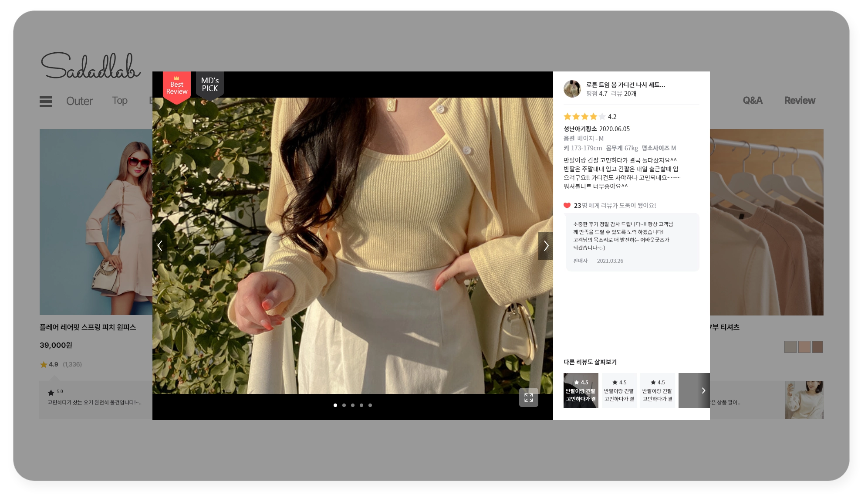
Task: Click the red heart helpful icon
Action: pos(567,206)
